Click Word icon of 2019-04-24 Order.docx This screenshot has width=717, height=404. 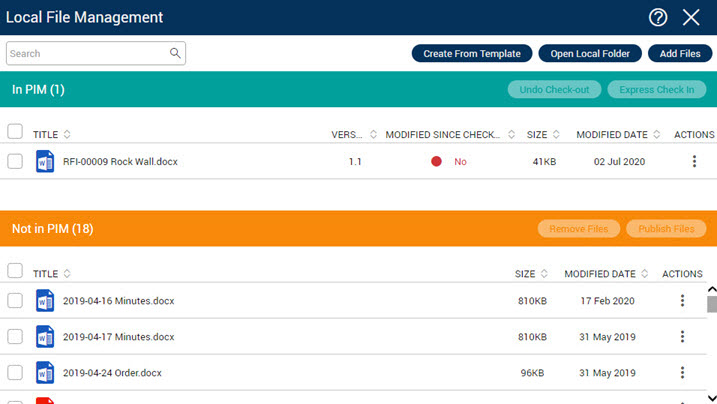45,372
